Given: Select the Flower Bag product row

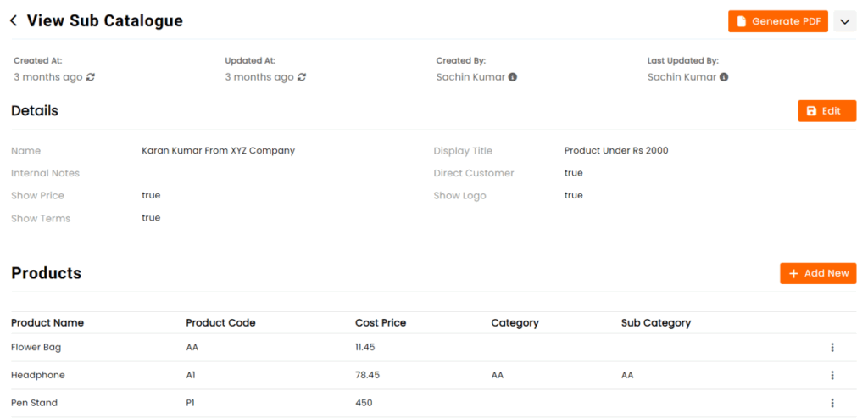Looking at the screenshot, I should 433,348.
